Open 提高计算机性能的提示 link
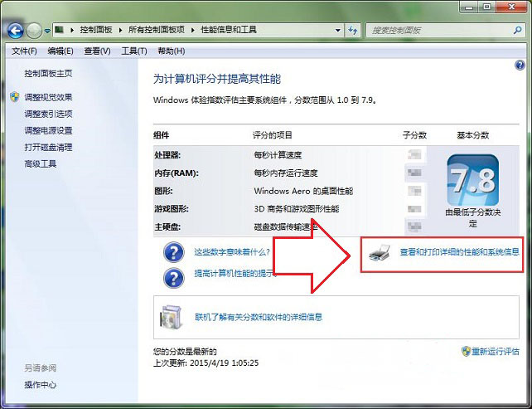532x409 pixels. point(235,273)
